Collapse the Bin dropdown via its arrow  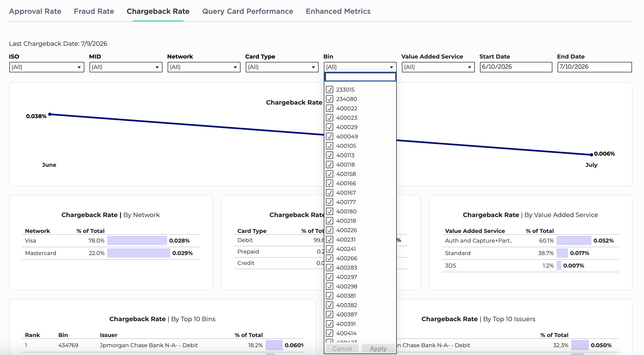click(x=391, y=67)
